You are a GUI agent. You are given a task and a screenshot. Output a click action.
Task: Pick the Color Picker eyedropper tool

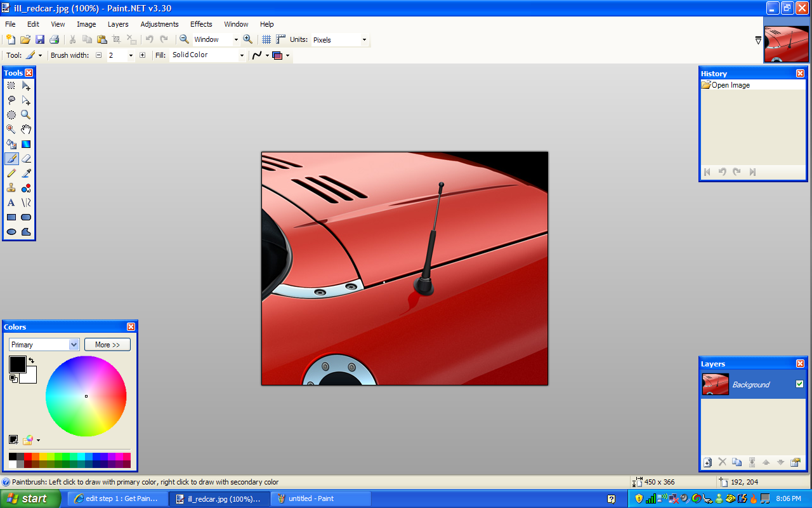(x=26, y=173)
